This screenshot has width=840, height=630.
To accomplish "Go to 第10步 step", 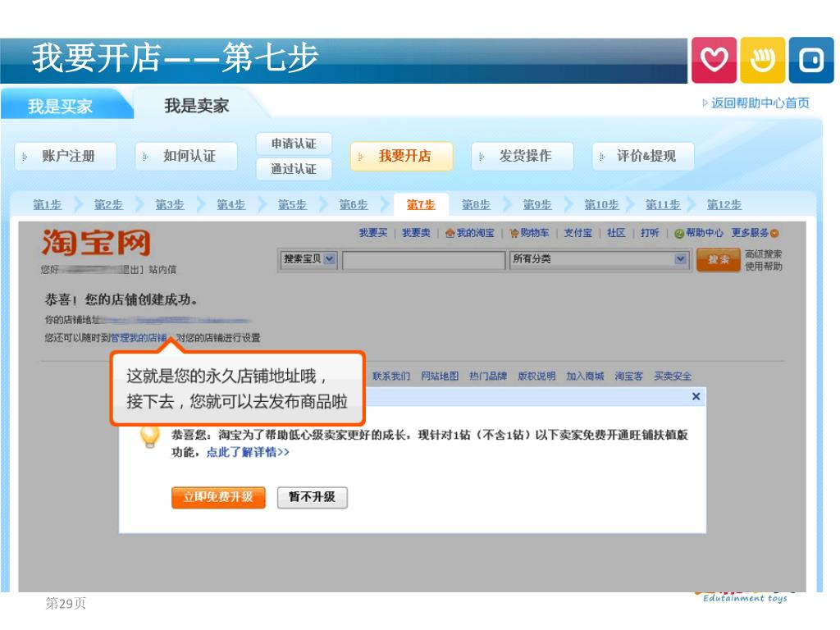I will coord(601,204).
